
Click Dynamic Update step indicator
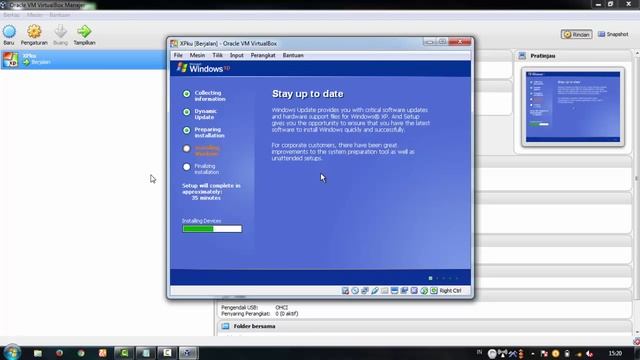click(x=187, y=112)
